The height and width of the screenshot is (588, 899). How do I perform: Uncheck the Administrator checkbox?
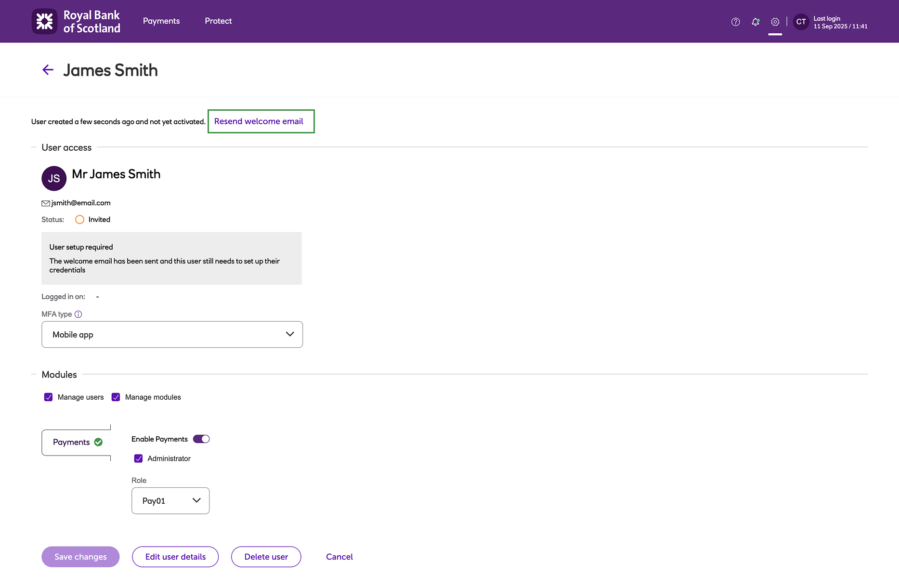[x=138, y=458]
